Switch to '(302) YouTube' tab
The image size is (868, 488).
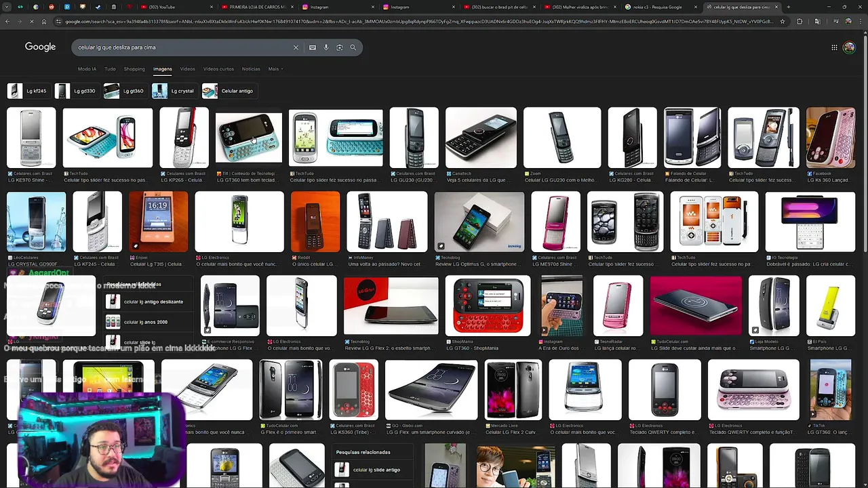tap(176, 7)
